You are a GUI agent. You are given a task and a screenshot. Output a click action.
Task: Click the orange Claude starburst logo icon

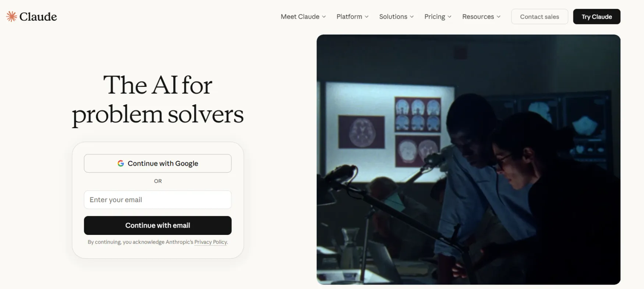(x=11, y=17)
